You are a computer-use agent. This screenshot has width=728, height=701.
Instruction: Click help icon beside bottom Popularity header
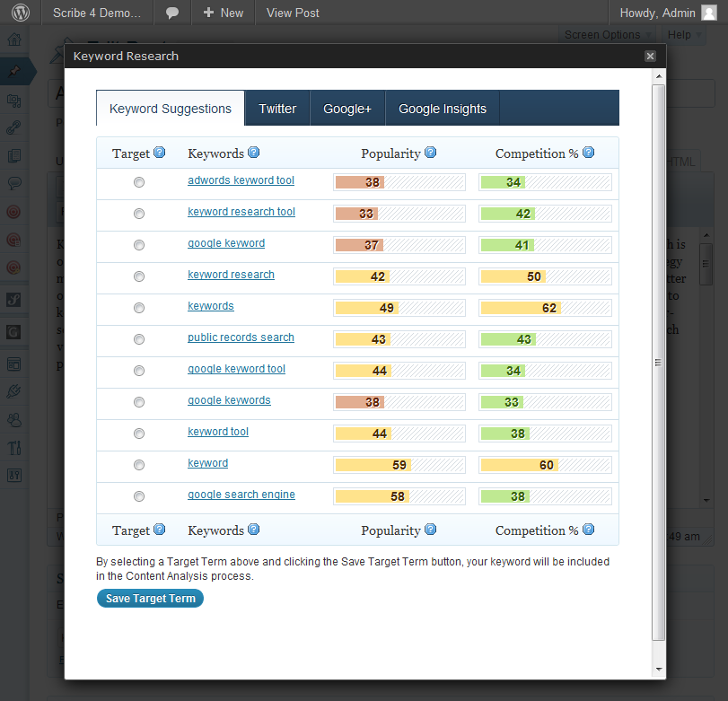(431, 530)
